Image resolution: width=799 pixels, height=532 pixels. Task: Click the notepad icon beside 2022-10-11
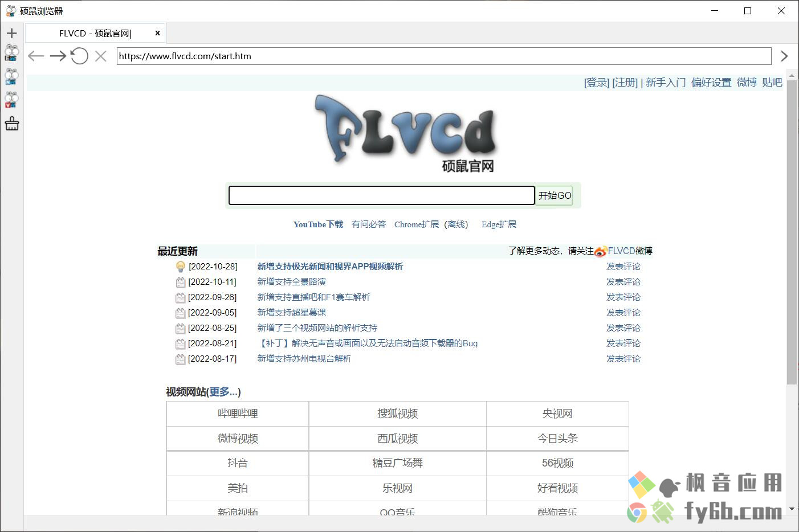pos(181,282)
